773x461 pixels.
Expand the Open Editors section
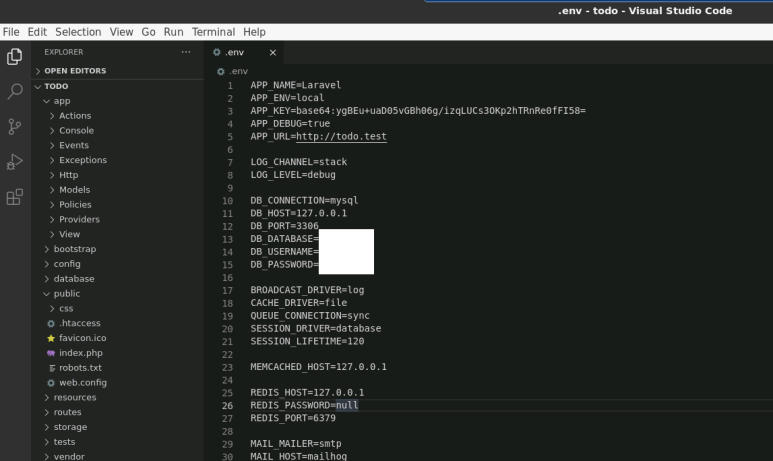[x=117, y=71]
